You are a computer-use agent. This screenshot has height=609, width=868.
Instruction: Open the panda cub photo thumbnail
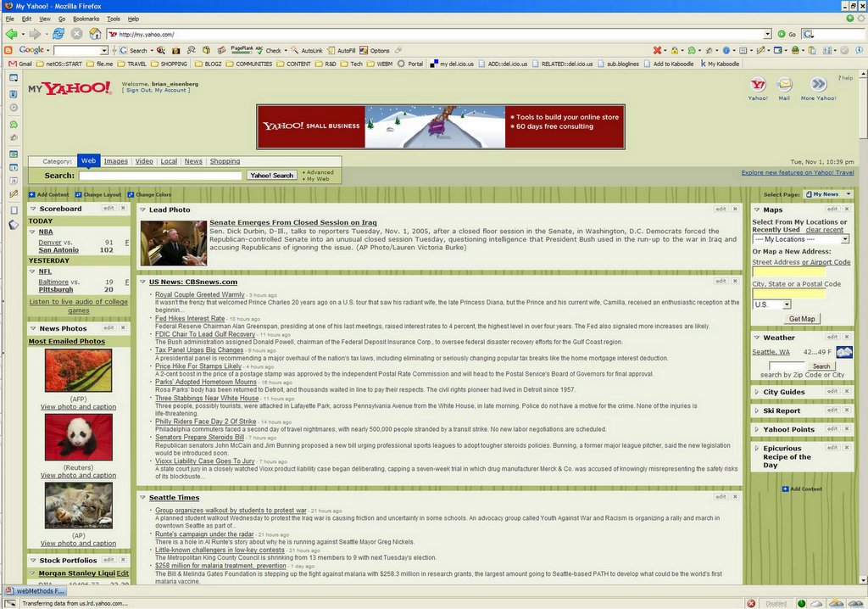pos(79,438)
